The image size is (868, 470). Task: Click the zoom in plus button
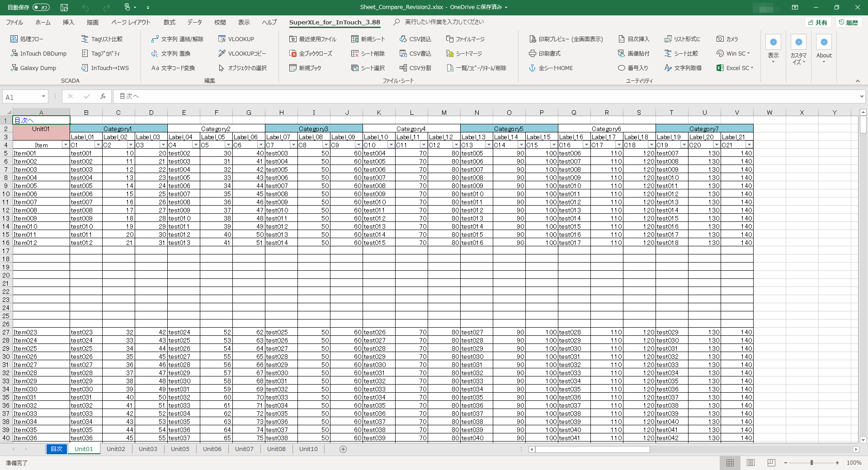pos(837,463)
